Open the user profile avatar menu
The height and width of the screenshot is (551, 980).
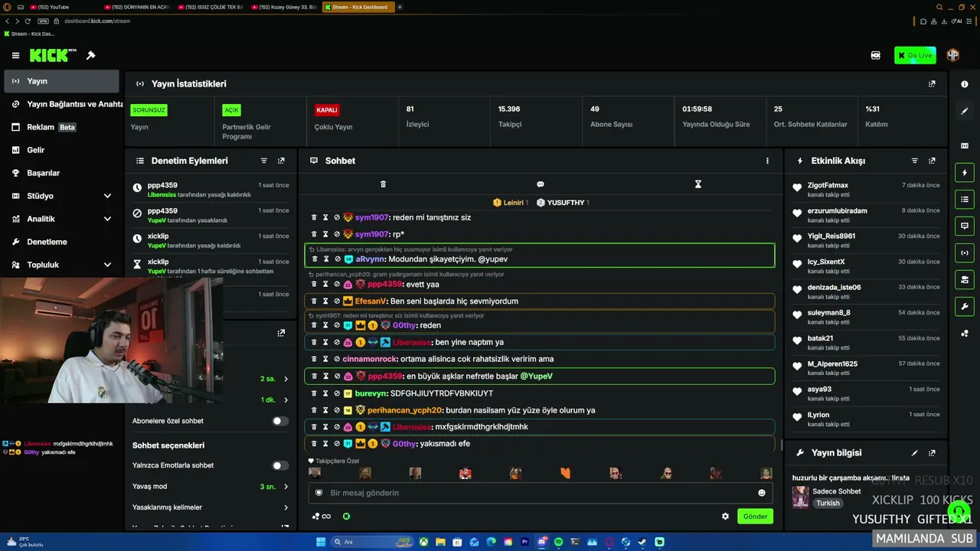tap(952, 55)
